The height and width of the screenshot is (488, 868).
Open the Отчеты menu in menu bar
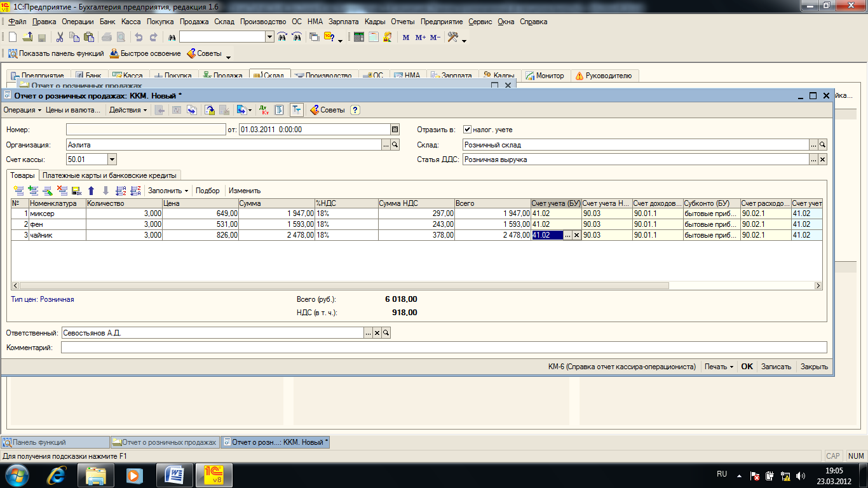point(403,22)
